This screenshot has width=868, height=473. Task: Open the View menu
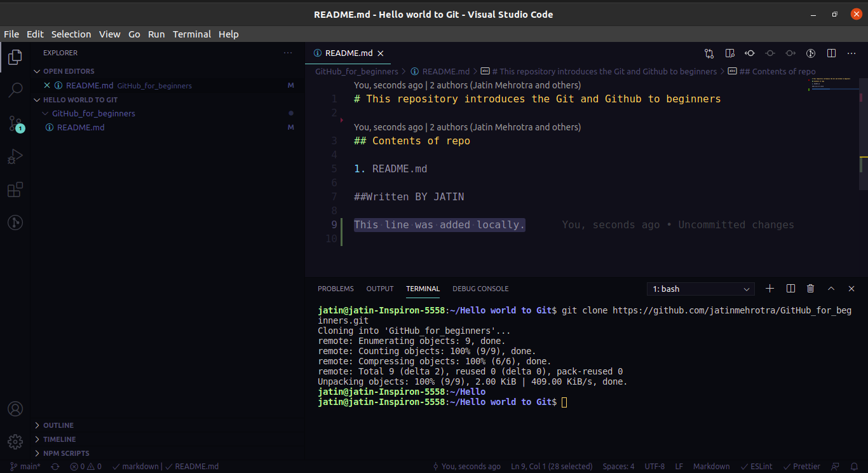coord(109,34)
